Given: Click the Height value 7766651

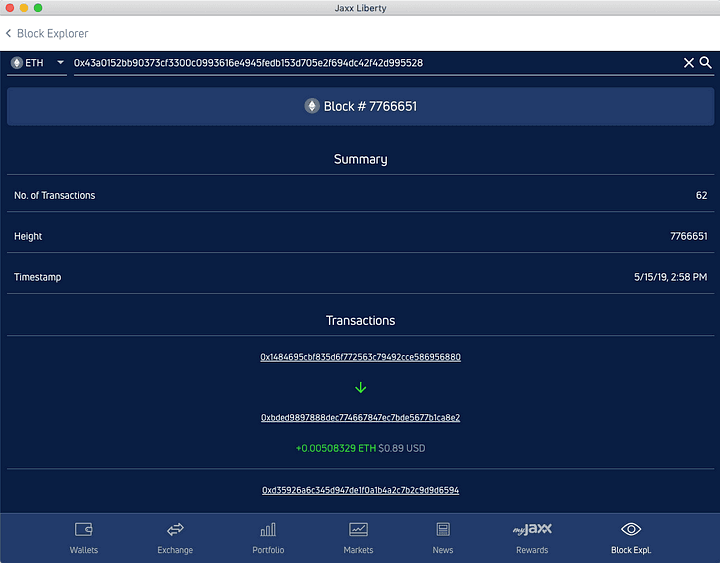Looking at the screenshot, I should point(688,236).
